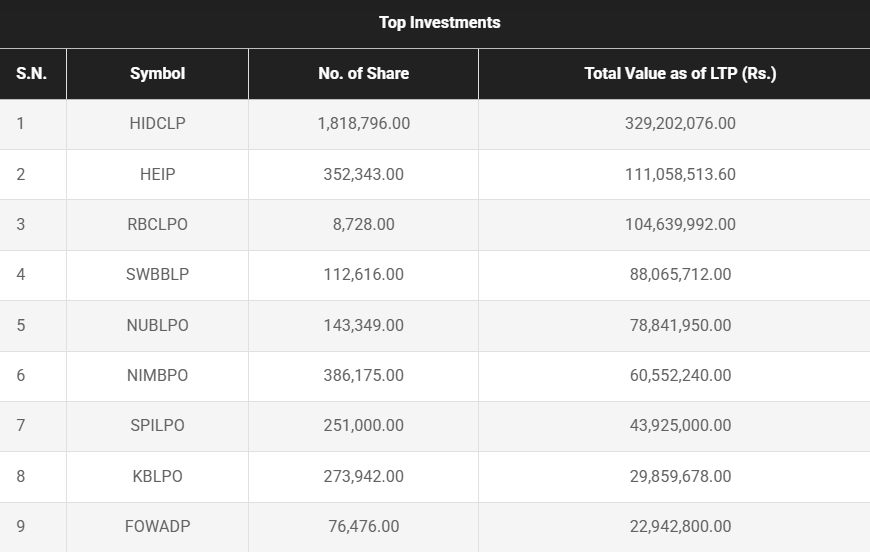Open the HEIP symbol
The width and height of the screenshot is (870, 552).
pyautogui.click(x=157, y=174)
